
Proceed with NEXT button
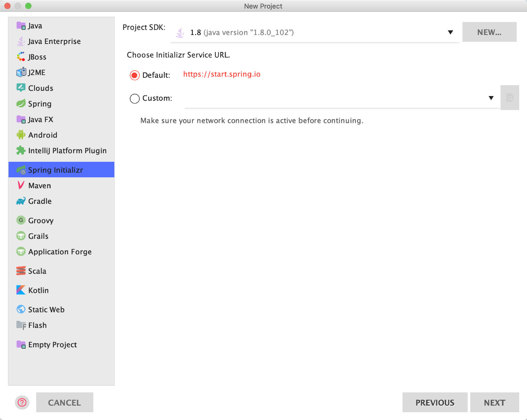(494, 402)
